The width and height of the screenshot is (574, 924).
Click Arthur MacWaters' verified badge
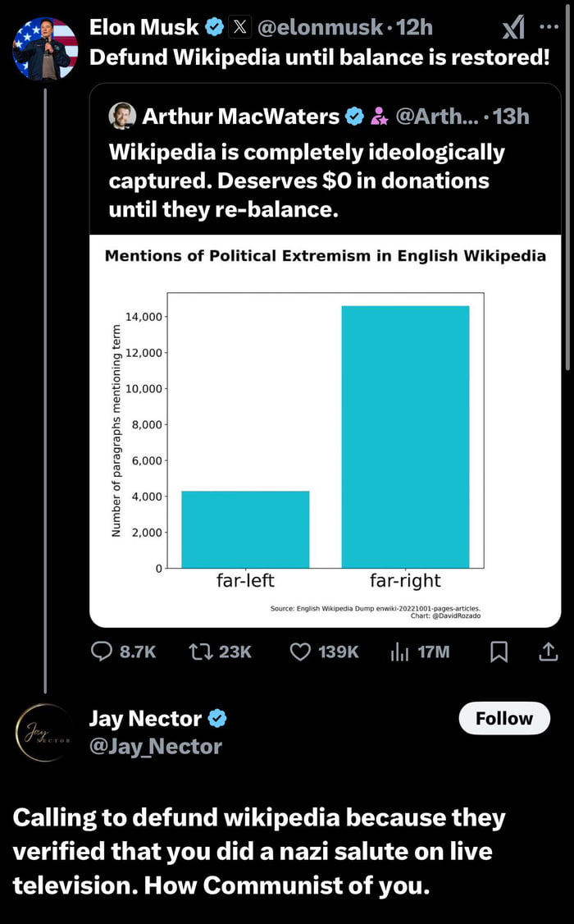point(354,117)
